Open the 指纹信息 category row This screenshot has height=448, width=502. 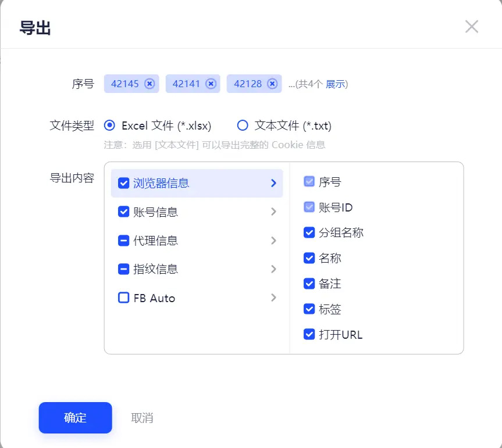197,269
